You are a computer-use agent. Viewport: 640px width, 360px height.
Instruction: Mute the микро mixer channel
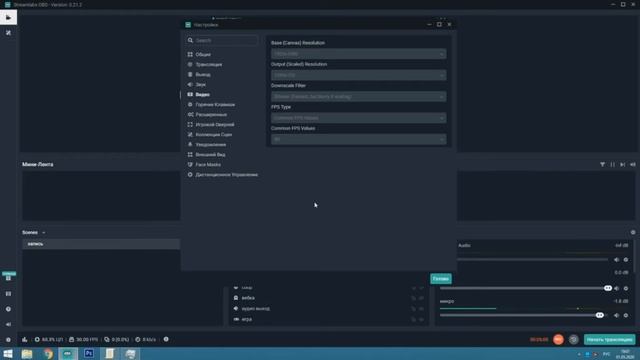pos(616,315)
